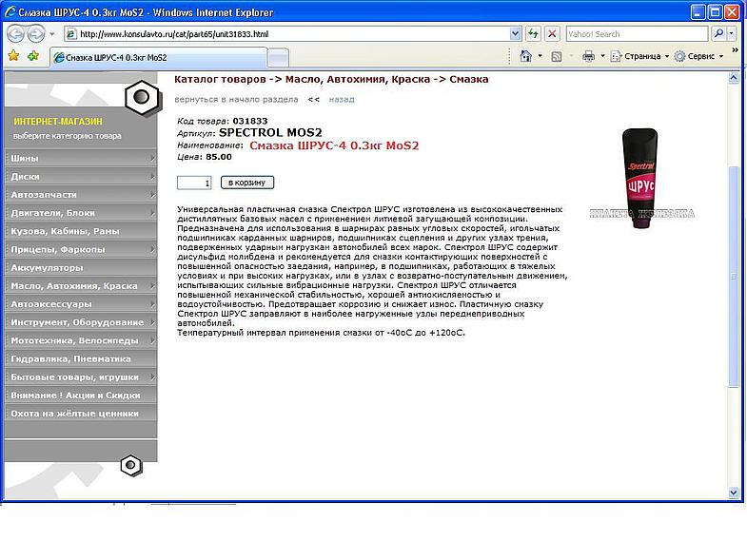The image size is (747, 560).
Task: Click the ШРУС grease tube product image
Action: 639,177
